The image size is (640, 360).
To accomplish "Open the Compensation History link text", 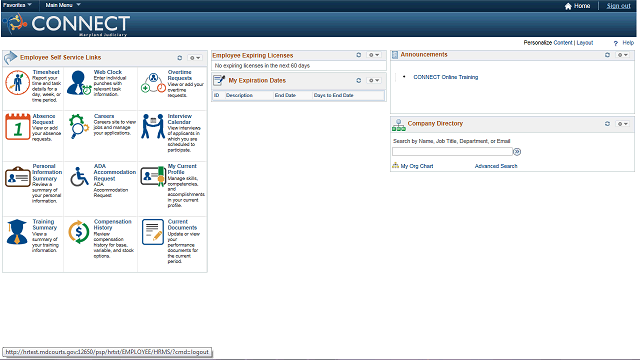I will pyautogui.click(x=113, y=224).
